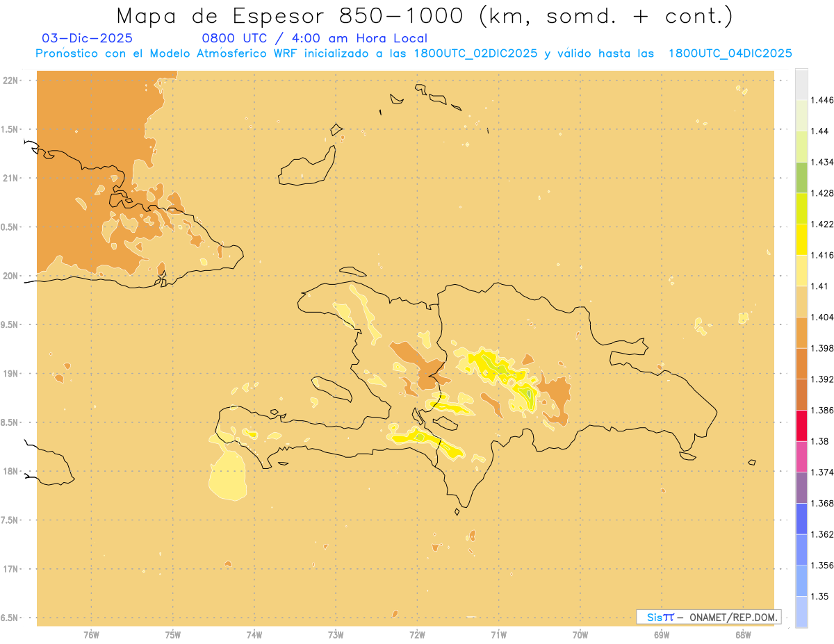Click the longitude axis label '74W'
834x644 pixels.
click(254, 634)
